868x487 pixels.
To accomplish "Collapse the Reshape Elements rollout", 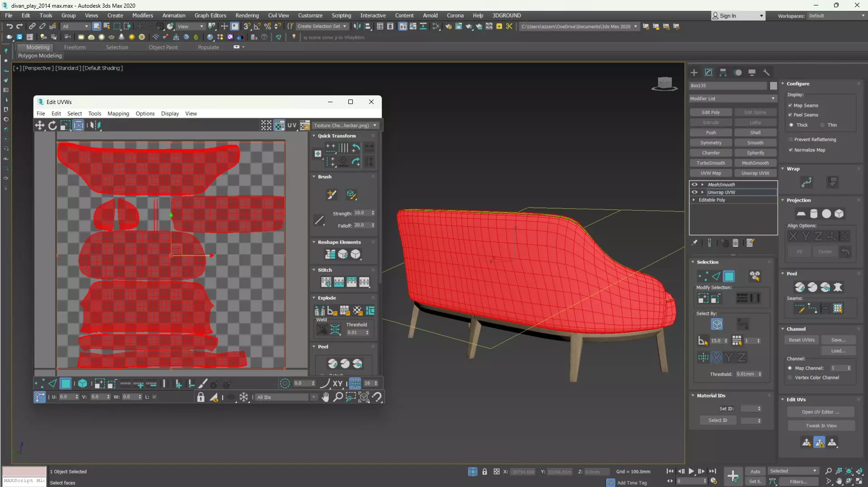I will [314, 242].
